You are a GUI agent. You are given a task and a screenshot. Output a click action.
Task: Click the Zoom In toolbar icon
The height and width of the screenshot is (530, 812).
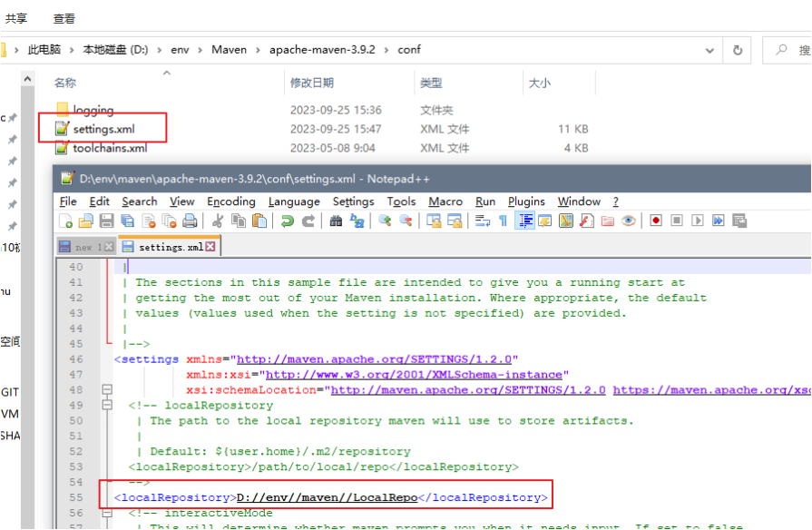385,221
